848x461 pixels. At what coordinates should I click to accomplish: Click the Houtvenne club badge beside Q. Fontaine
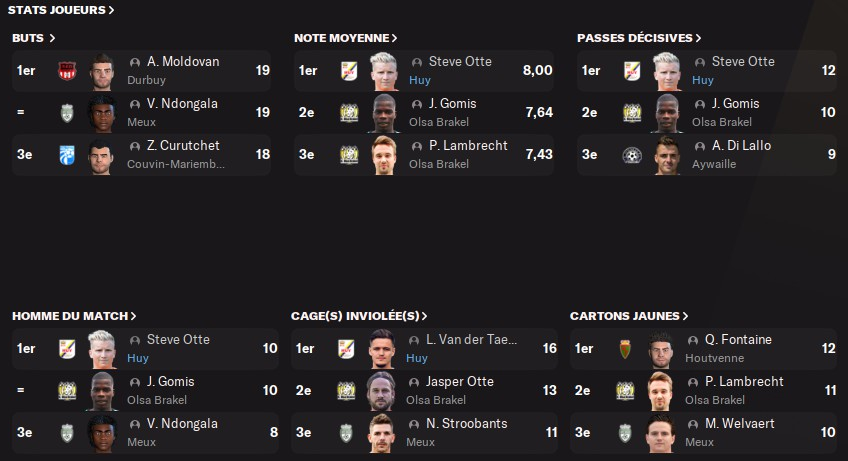point(626,349)
